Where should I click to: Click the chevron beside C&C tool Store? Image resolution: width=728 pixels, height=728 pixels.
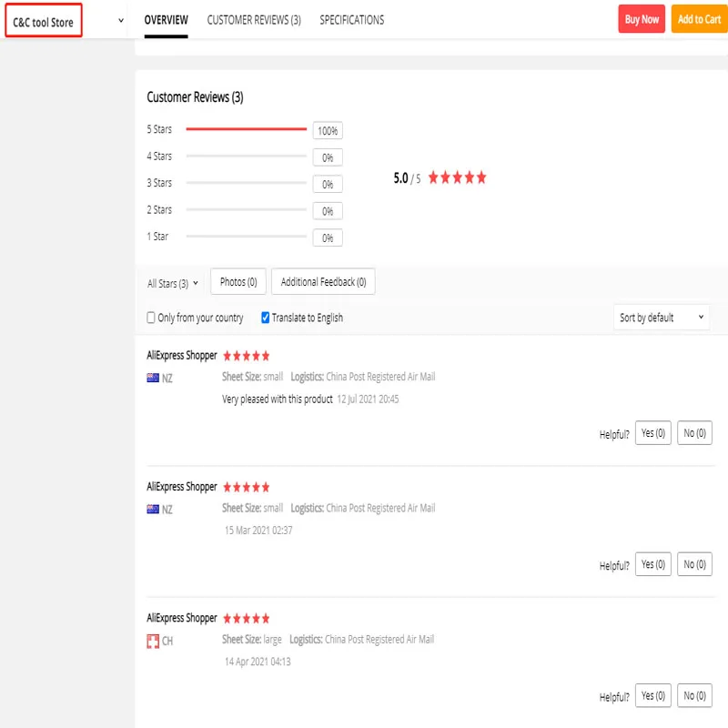(x=121, y=20)
